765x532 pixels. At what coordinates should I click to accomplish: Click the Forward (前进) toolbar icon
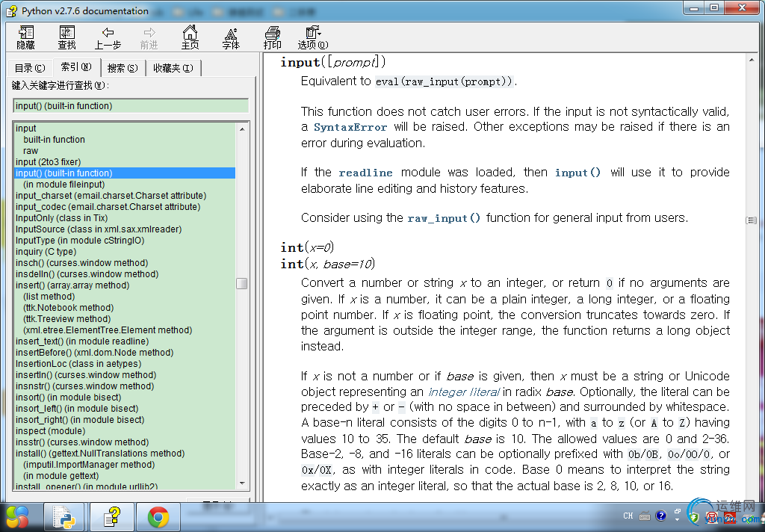point(149,37)
